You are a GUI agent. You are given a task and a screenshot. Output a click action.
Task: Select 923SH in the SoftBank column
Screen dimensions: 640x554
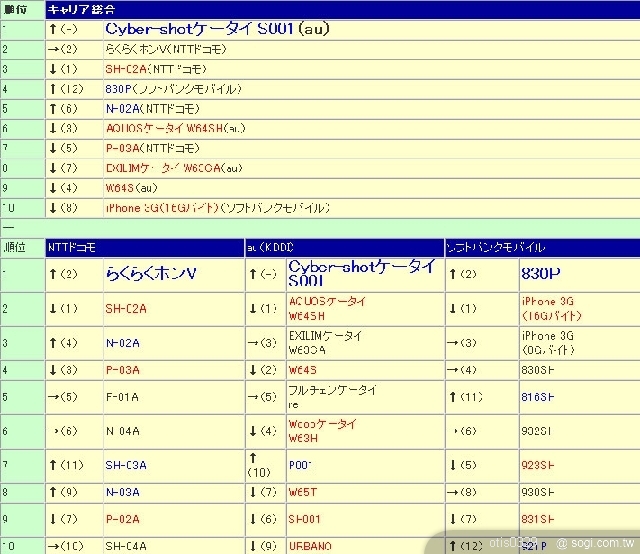tap(538, 465)
